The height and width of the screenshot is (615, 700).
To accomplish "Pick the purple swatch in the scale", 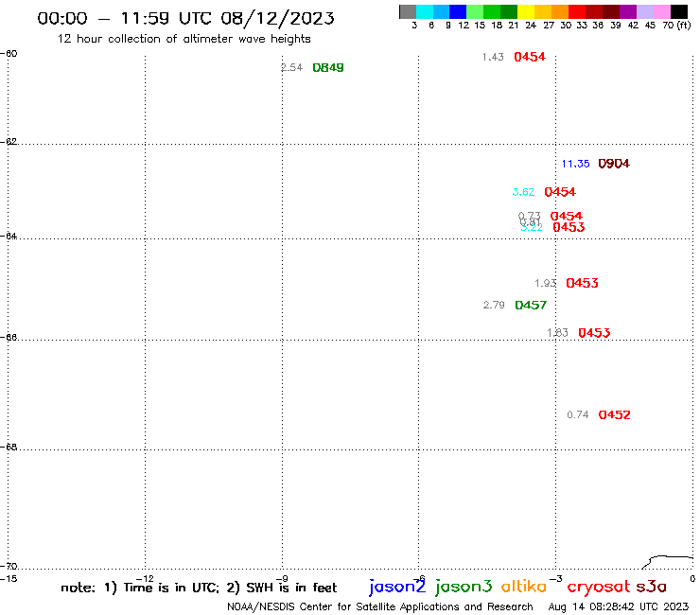I will pos(628,11).
